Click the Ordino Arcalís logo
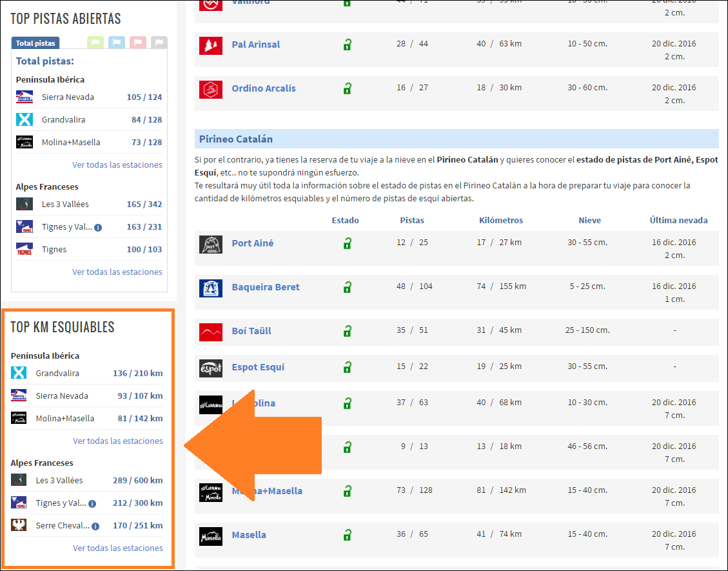Viewport: 728px width, 571px height. 211,89
